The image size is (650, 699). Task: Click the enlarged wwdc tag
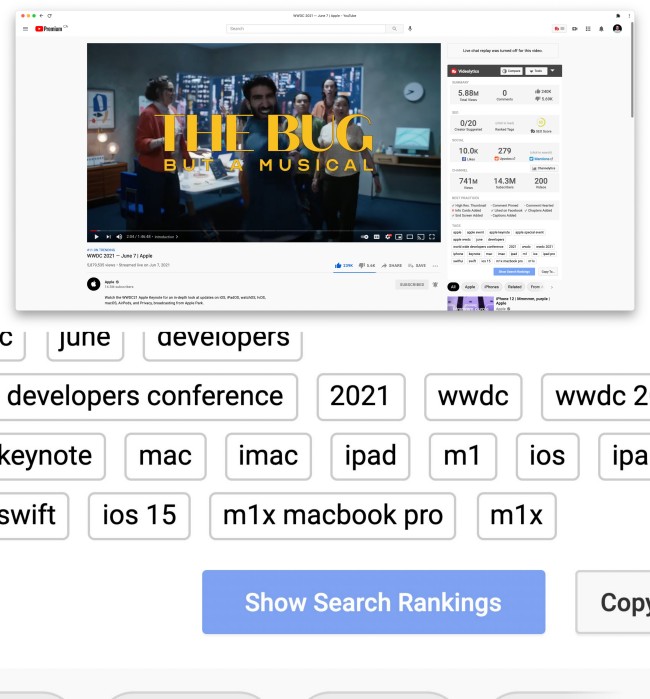point(473,397)
